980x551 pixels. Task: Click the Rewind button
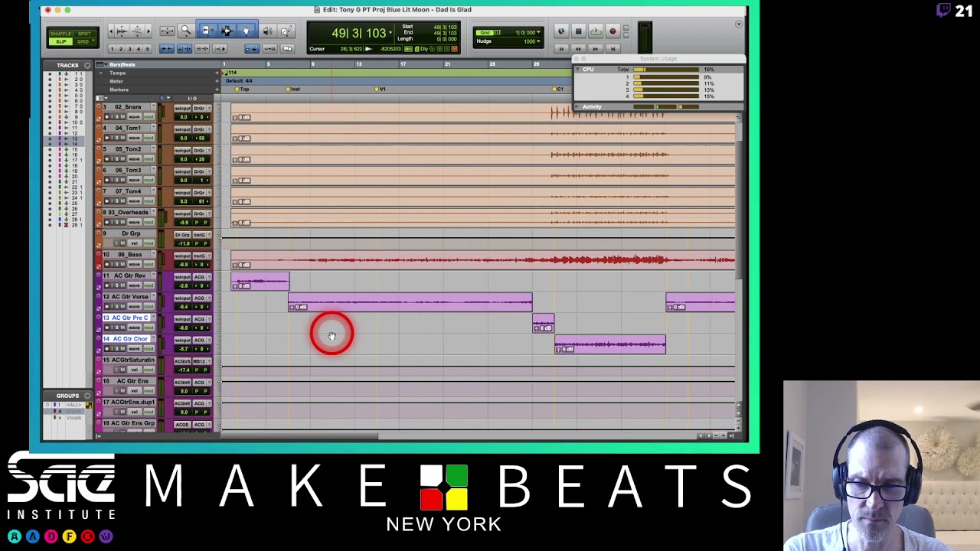(579, 49)
